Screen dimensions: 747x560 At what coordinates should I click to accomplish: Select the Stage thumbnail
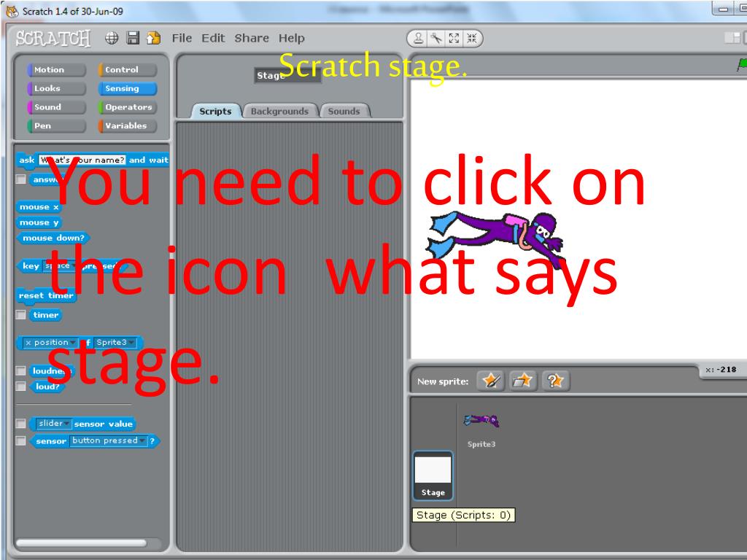pos(433,475)
